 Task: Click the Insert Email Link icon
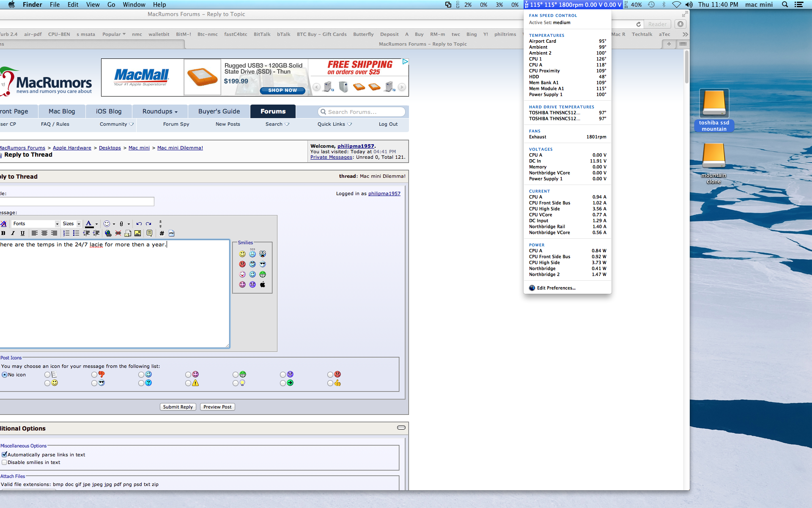click(x=128, y=233)
